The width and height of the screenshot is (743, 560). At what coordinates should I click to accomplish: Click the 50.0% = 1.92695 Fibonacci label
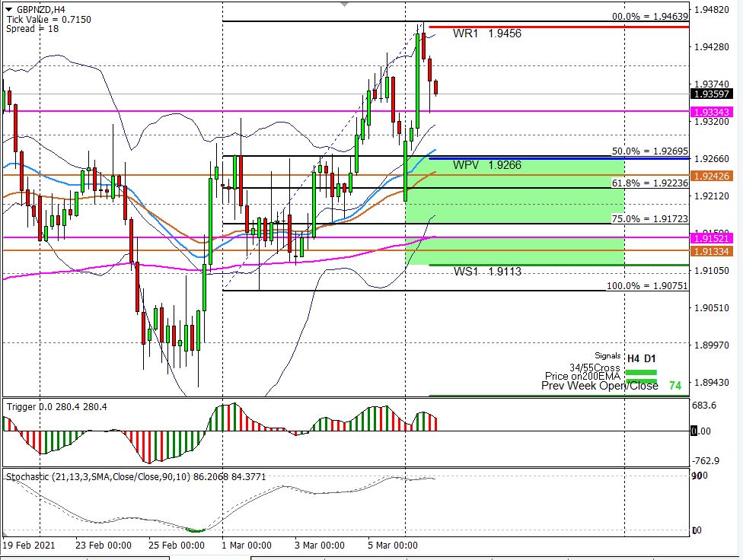649,151
